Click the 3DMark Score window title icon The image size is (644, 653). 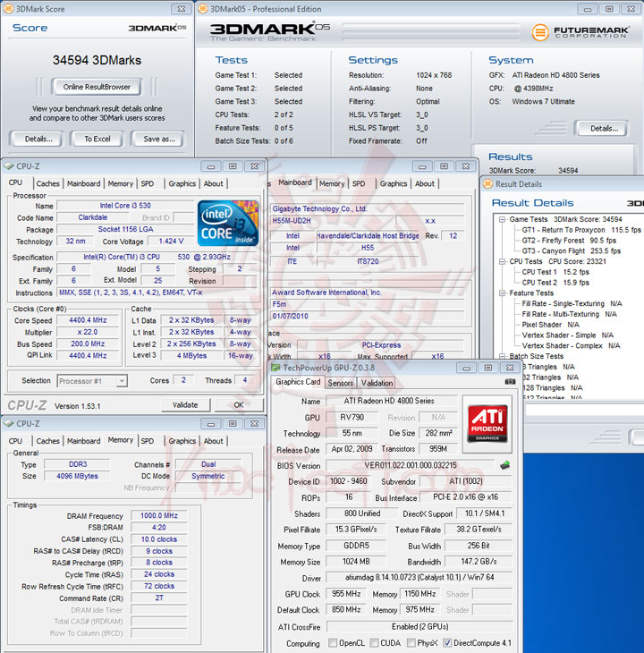click(8, 9)
